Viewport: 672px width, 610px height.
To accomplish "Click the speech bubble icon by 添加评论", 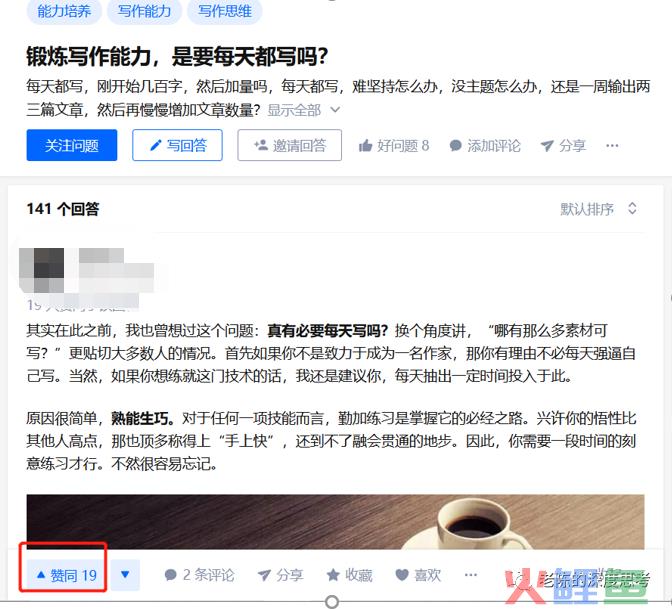I will tap(455, 146).
